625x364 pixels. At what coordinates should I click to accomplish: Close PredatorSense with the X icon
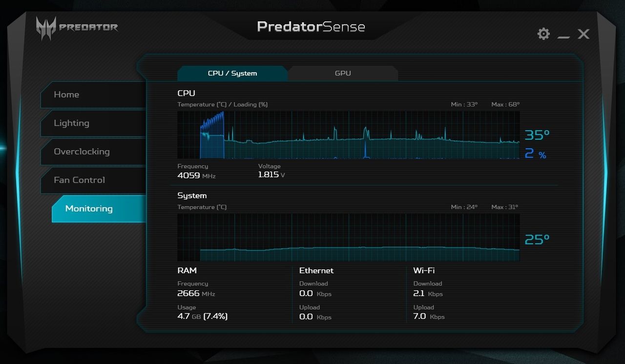tap(583, 34)
